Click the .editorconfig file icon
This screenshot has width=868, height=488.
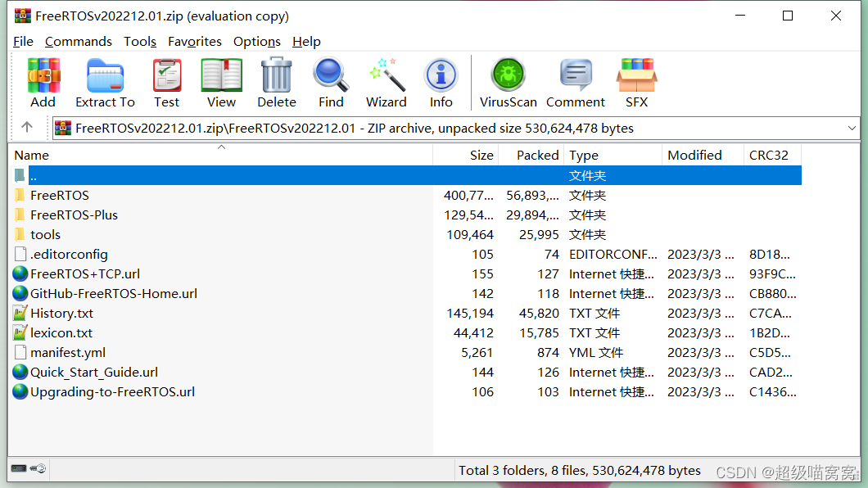coord(20,254)
